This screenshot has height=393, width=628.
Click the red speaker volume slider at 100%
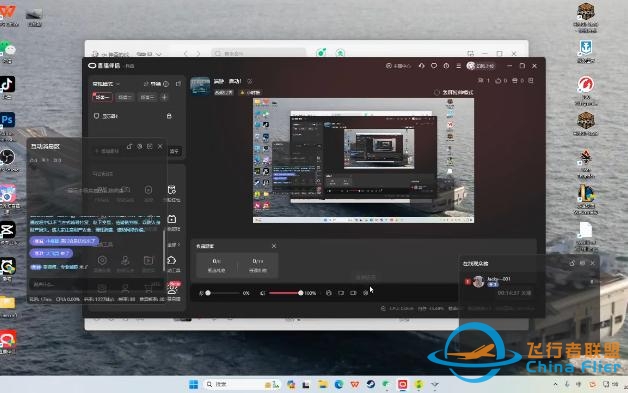[x=286, y=293]
